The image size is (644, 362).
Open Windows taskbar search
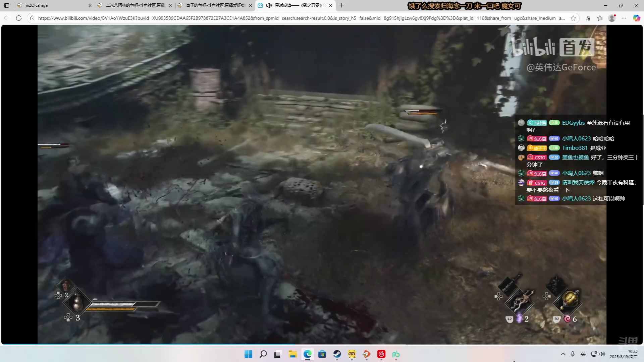coord(263,354)
